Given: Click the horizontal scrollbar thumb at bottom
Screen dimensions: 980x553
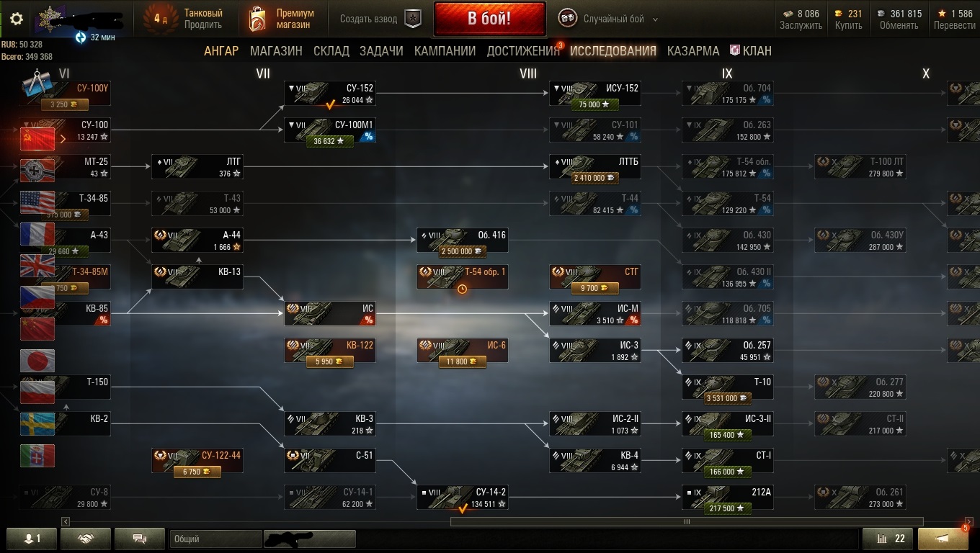Looking at the screenshot, I should click(x=687, y=521).
